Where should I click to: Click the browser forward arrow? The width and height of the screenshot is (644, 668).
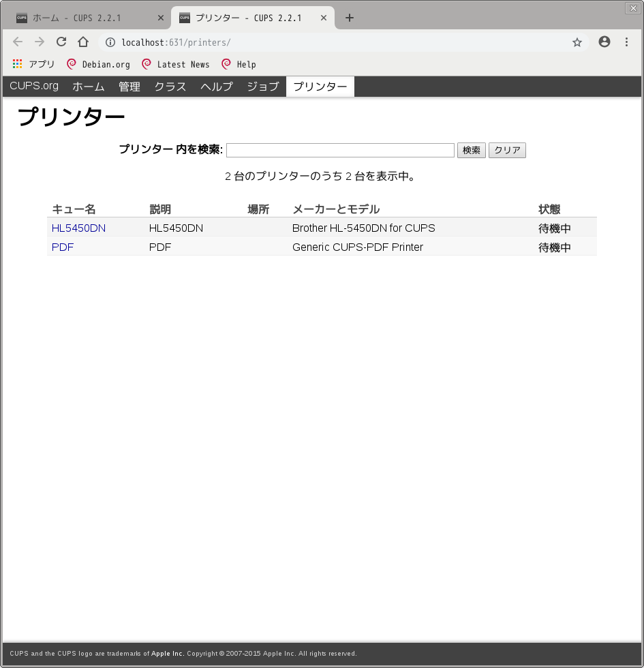click(40, 42)
